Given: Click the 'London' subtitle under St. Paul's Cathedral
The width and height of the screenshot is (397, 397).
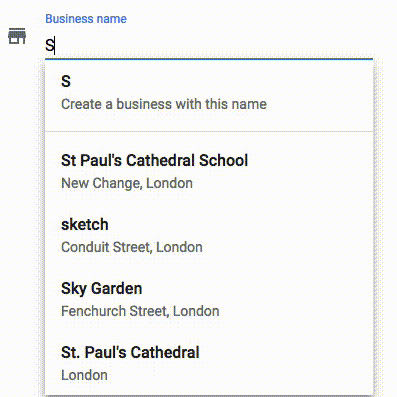Looking at the screenshot, I should coord(84,375).
